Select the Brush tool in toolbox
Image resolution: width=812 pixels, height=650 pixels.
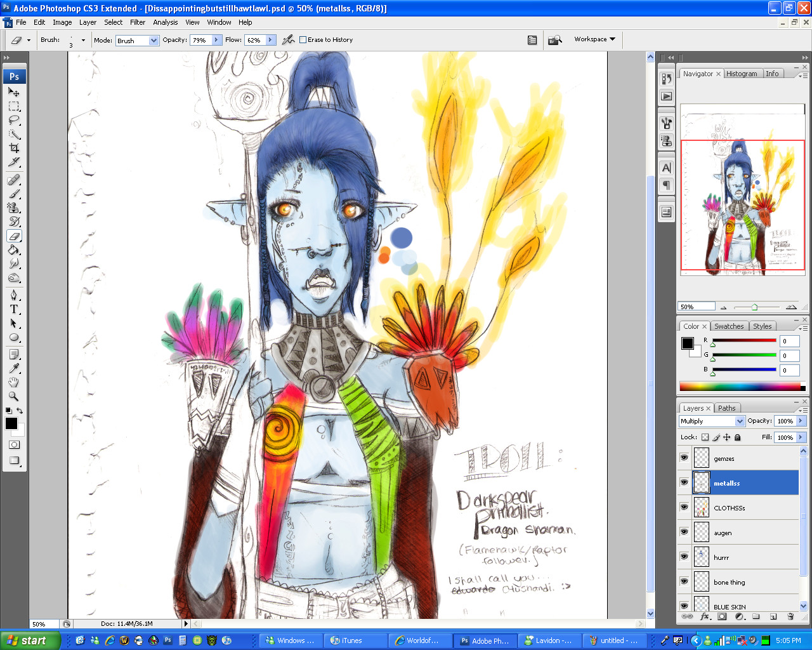click(14, 194)
